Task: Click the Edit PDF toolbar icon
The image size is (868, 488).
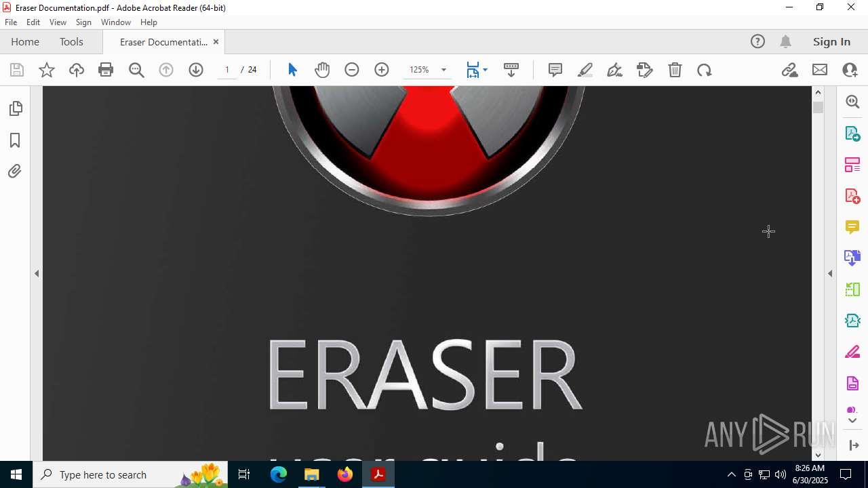Action: pyautogui.click(x=645, y=70)
